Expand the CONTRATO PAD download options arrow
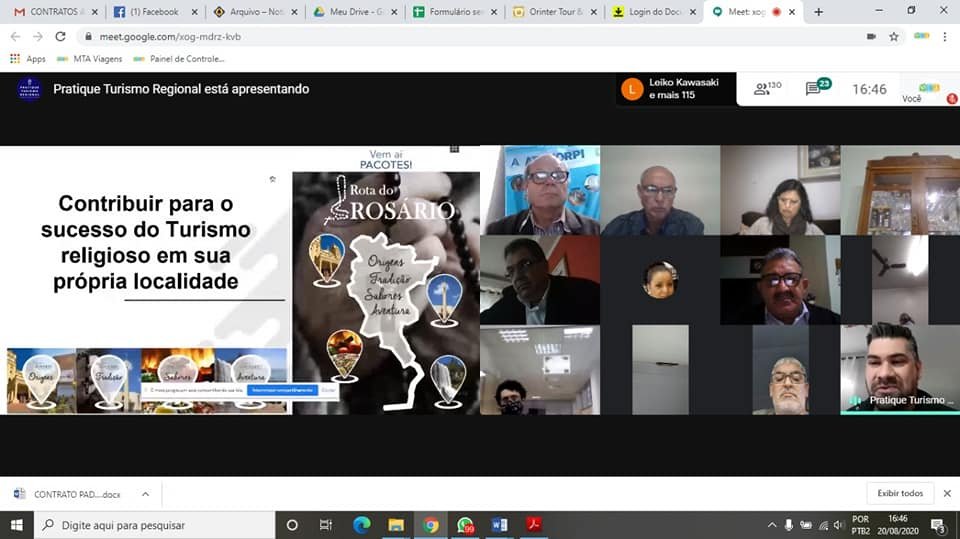This screenshot has width=960, height=539. pyautogui.click(x=145, y=494)
